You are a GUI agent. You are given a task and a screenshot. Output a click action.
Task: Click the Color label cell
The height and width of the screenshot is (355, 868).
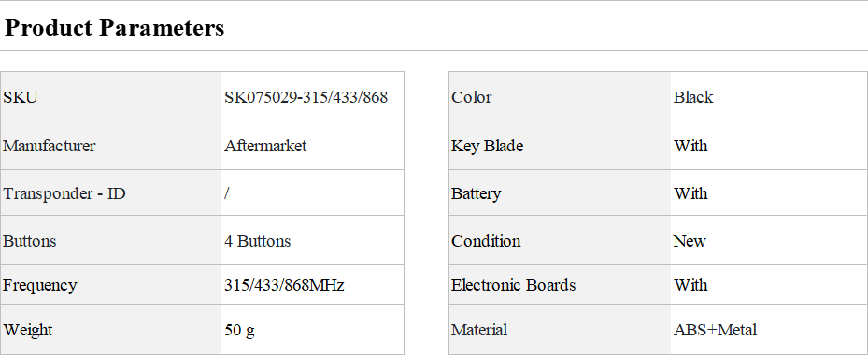(x=561, y=96)
